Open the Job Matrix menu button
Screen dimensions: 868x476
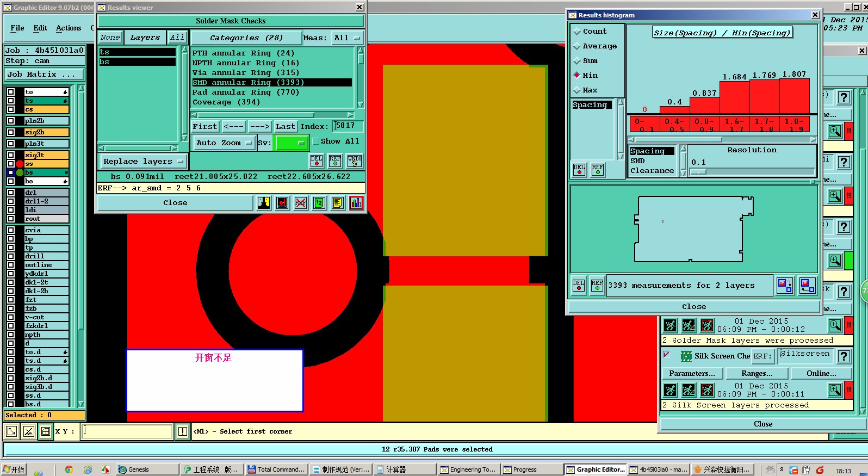(45, 74)
